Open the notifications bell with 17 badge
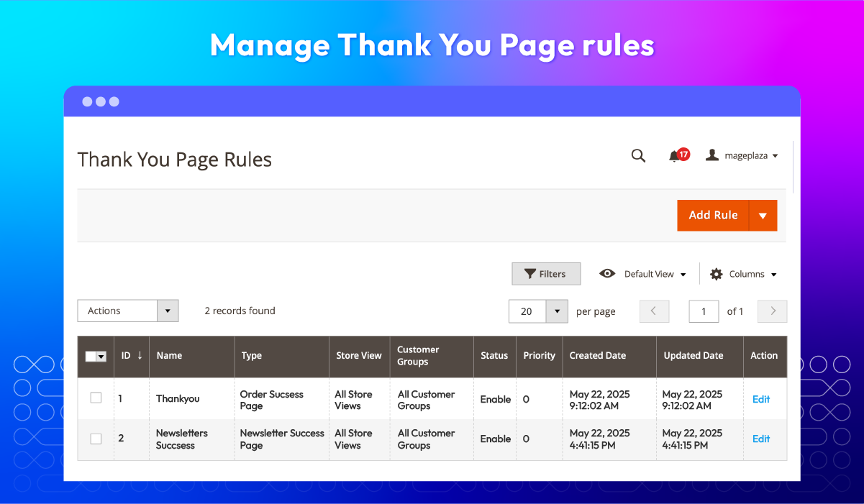 675,155
